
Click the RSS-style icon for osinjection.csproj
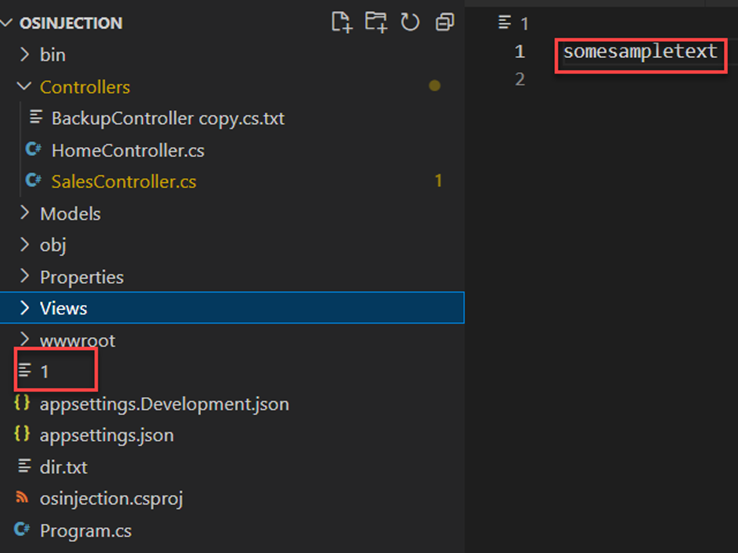21,498
